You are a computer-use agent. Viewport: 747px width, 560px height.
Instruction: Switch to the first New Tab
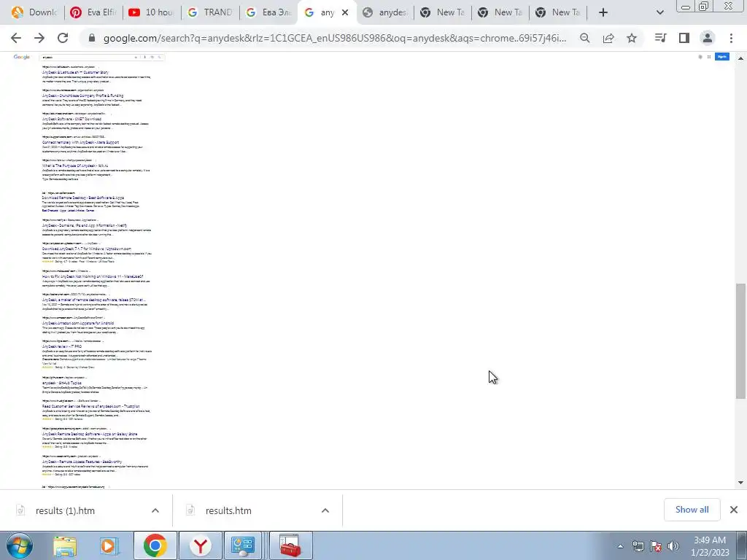coord(443,12)
